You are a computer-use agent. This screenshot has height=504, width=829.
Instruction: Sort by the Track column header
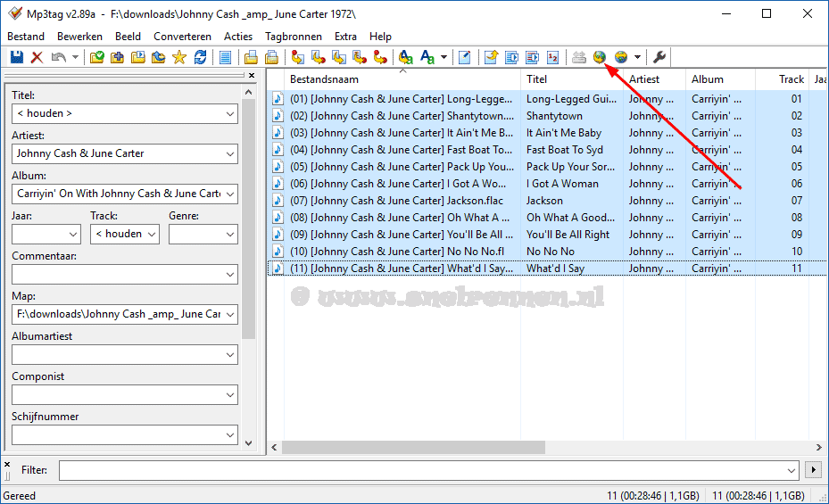point(782,79)
